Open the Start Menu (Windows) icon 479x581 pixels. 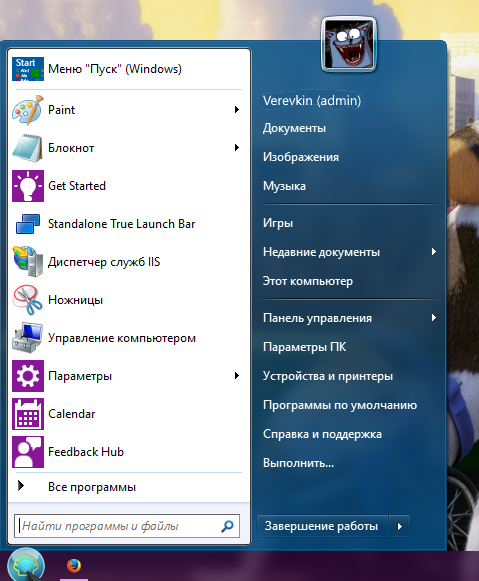click(28, 69)
